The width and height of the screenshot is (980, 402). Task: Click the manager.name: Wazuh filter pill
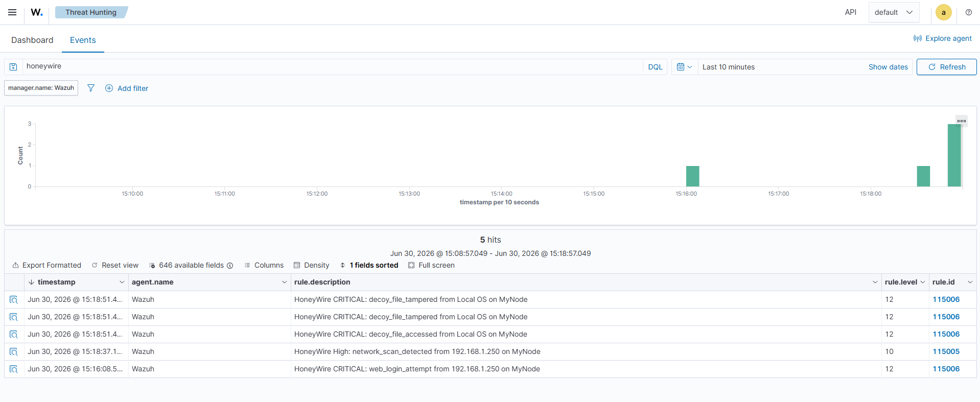41,88
